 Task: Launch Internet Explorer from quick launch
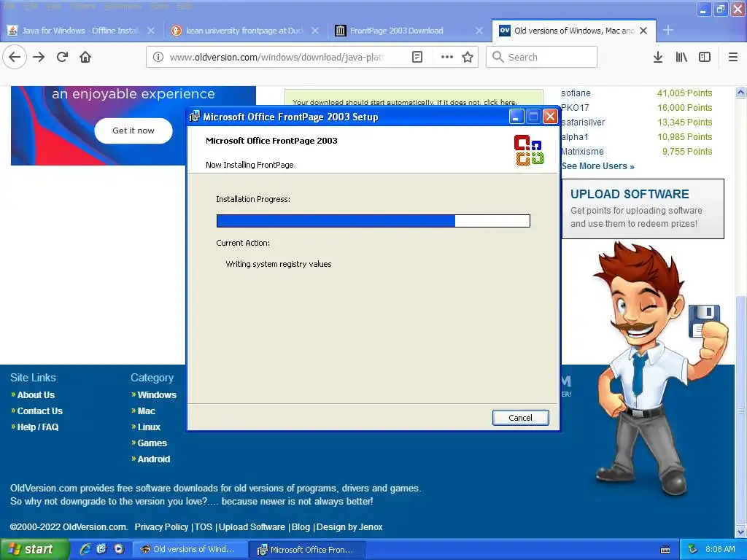85,549
